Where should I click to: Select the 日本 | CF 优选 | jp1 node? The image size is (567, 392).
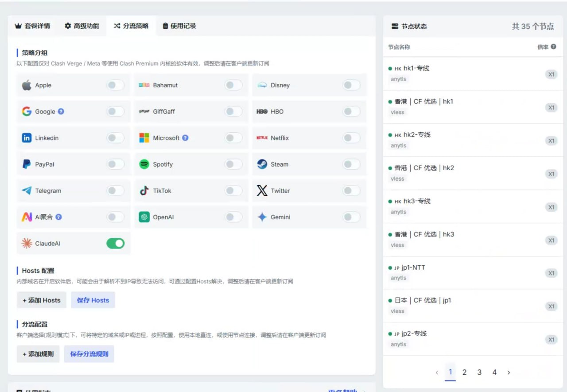pos(473,306)
